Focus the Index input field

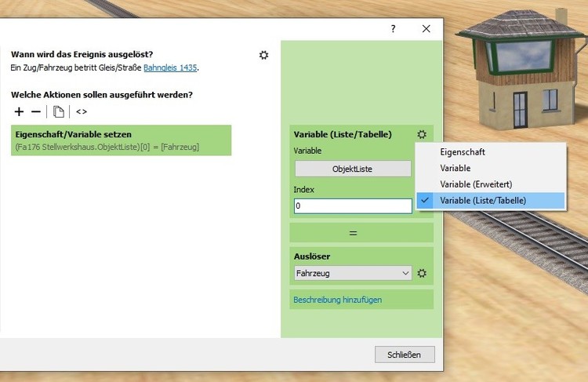tap(353, 206)
